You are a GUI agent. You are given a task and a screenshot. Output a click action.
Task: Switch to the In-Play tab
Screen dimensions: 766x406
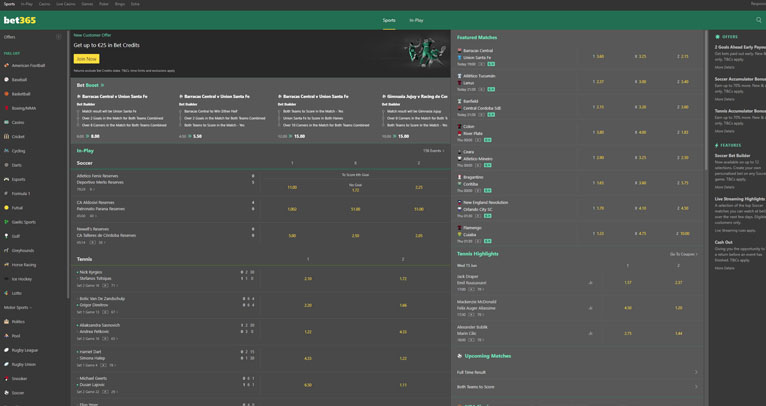(x=416, y=20)
